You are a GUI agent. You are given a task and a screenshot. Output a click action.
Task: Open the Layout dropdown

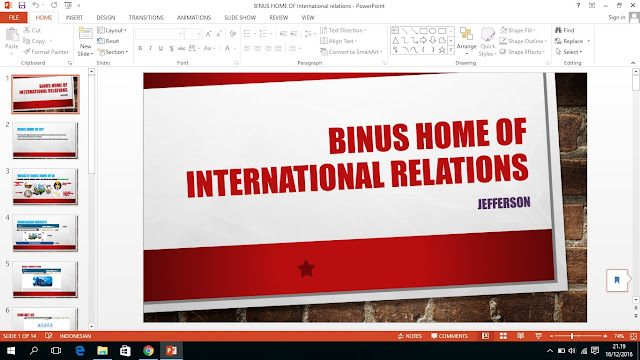pos(112,30)
